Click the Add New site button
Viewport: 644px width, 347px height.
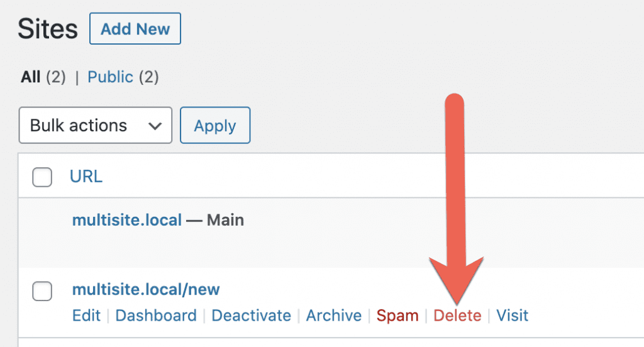135,29
